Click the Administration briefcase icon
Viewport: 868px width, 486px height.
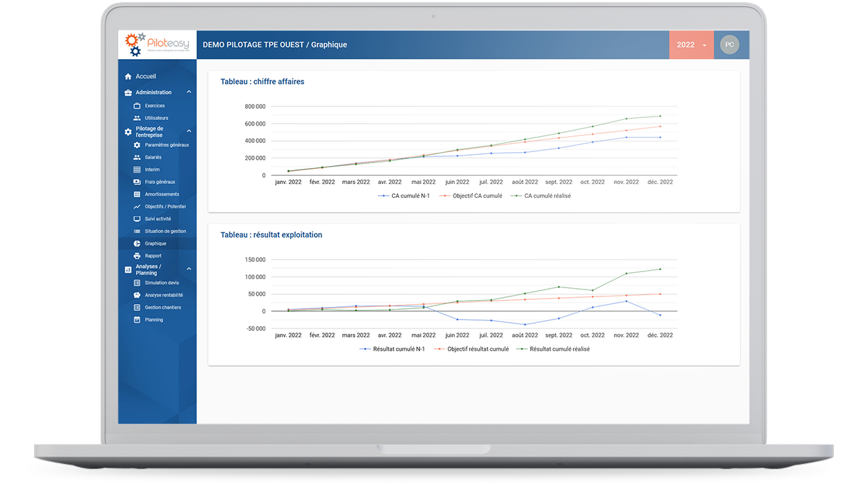(128, 92)
